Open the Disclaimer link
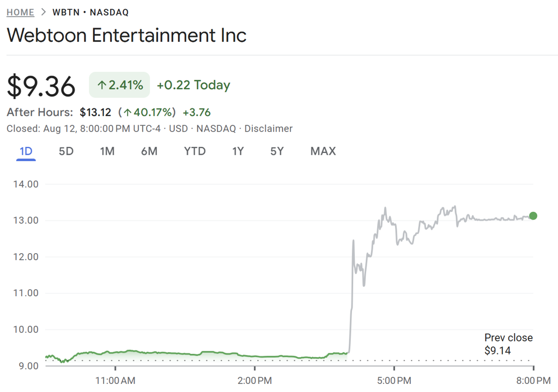The width and height of the screenshot is (558, 392). (x=268, y=129)
